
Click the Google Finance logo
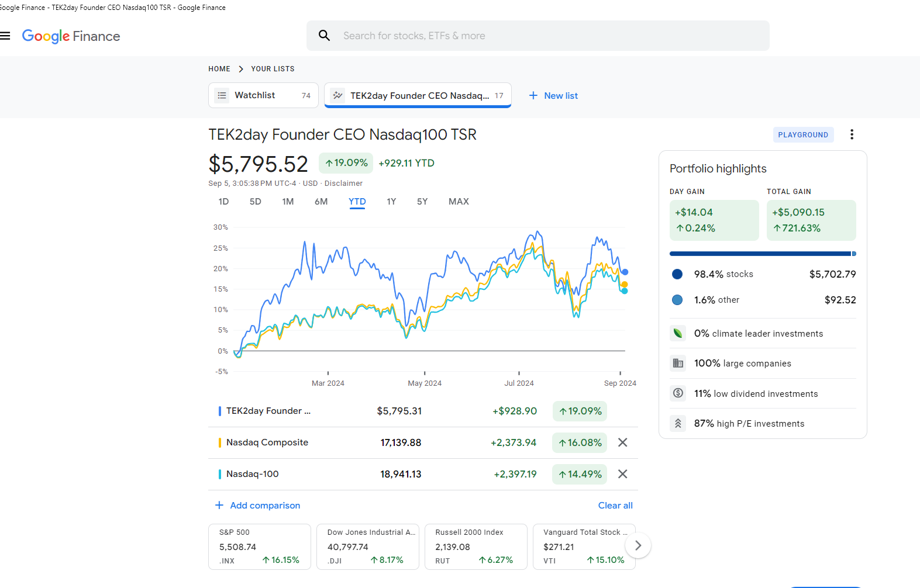71,36
